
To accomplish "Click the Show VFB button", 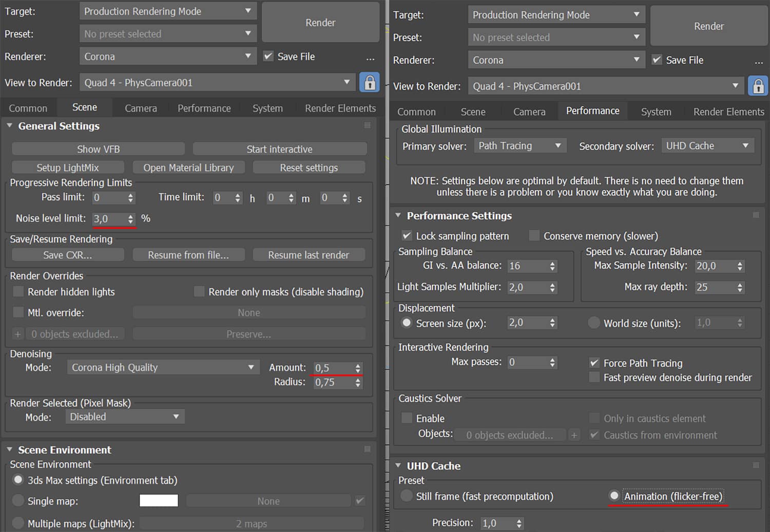I will coord(98,149).
